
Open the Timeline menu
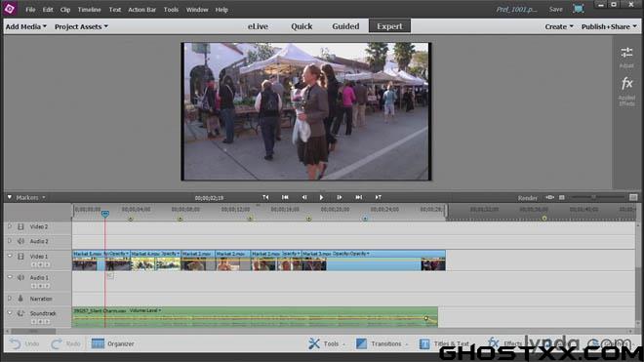pos(89,10)
